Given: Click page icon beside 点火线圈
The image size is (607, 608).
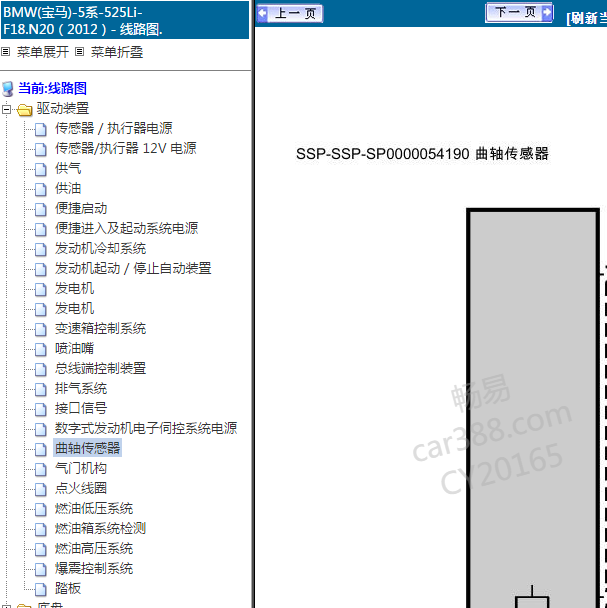Looking at the screenshot, I should 40,489.
